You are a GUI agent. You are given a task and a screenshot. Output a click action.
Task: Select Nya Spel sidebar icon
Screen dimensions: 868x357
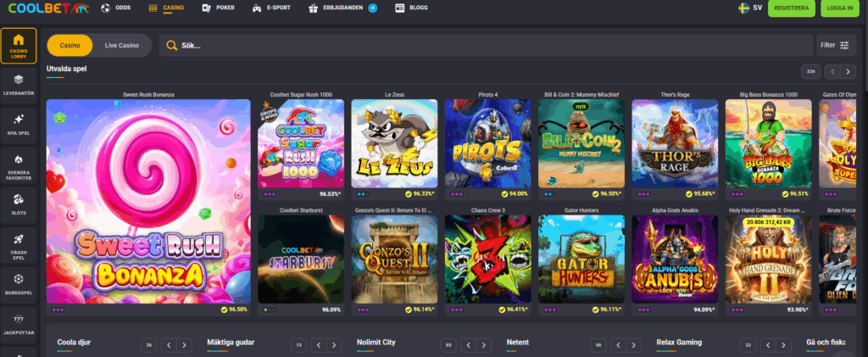tap(19, 123)
